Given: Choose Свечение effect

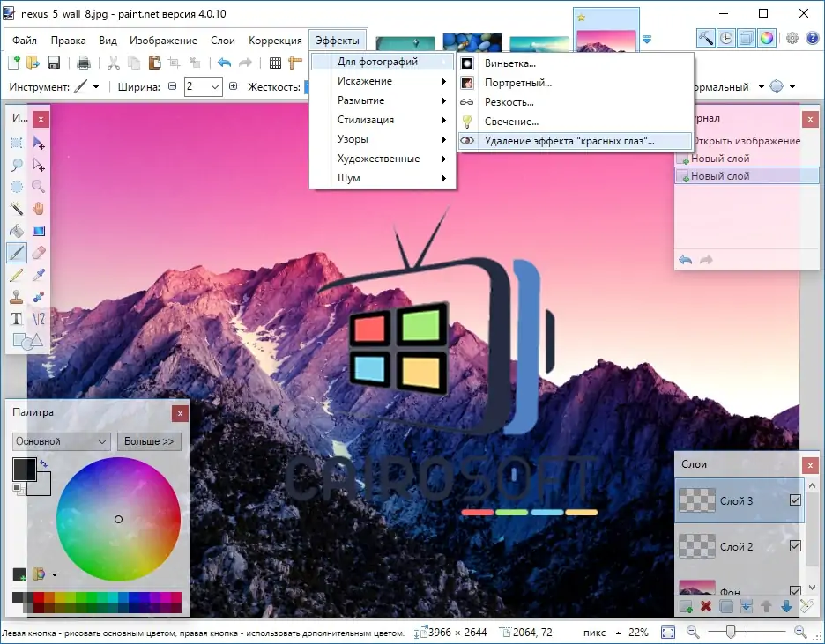Looking at the screenshot, I should [575, 122].
